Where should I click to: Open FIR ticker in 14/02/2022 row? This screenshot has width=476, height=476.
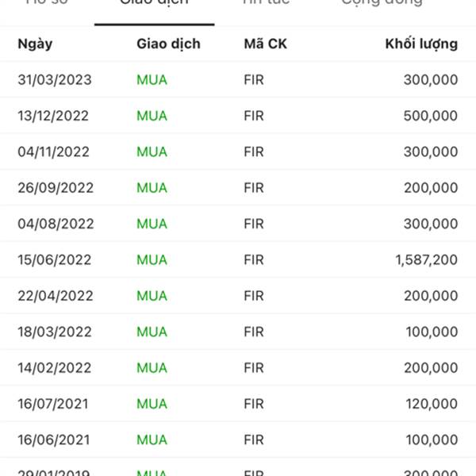(254, 368)
